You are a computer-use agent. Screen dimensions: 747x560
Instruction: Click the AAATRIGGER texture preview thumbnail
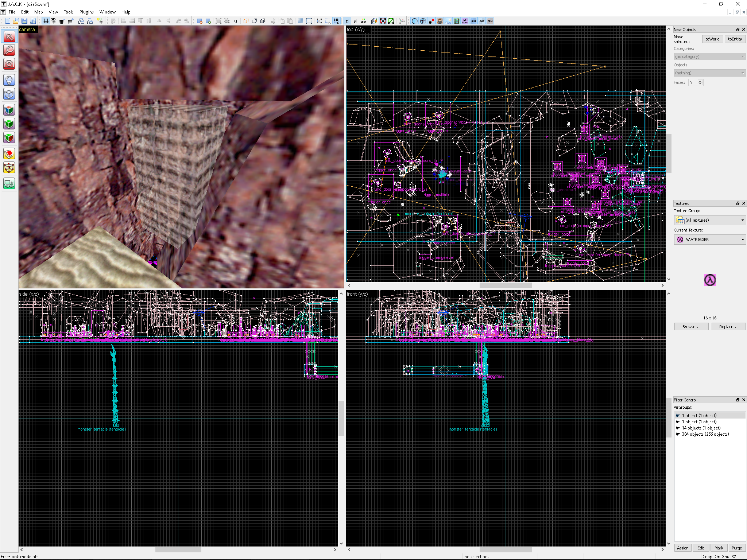pos(710,280)
